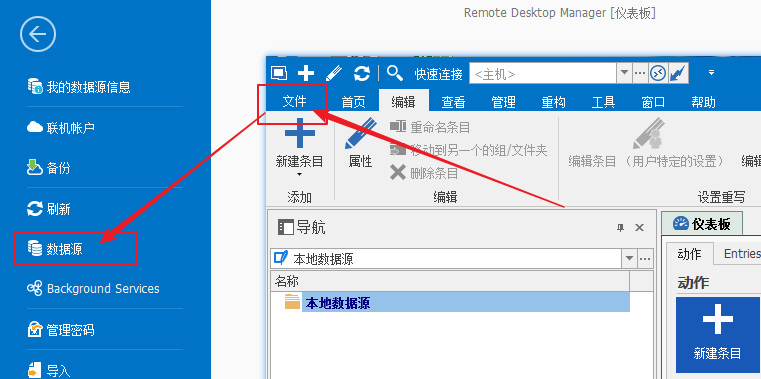Click the 名称 column header
Image resolution: width=761 pixels, height=379 pixels.
[450, 281]
